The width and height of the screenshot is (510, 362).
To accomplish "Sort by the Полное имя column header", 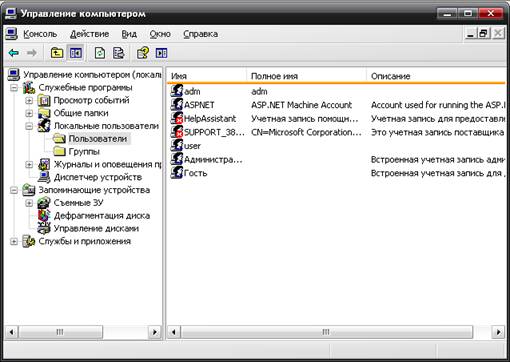I will tap(306, 76).
